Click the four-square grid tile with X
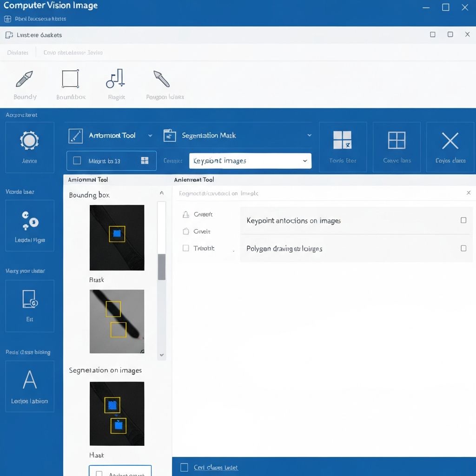 [343, 140]
